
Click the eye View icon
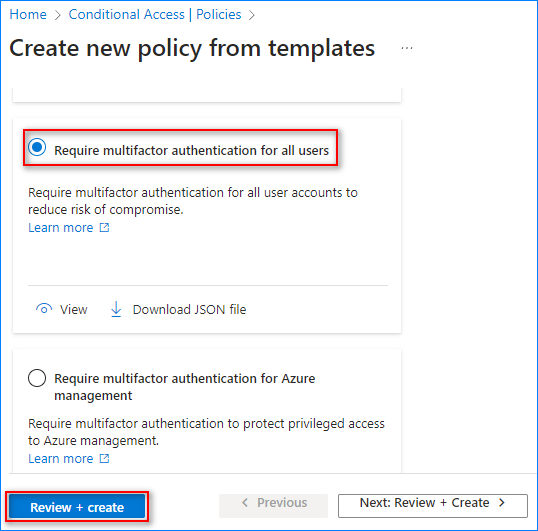[44, 309]
